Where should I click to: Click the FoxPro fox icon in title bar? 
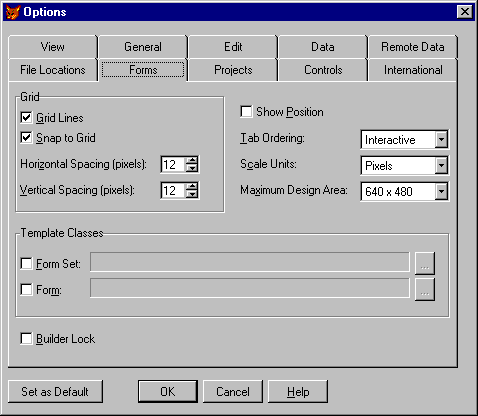coord(13,12)
